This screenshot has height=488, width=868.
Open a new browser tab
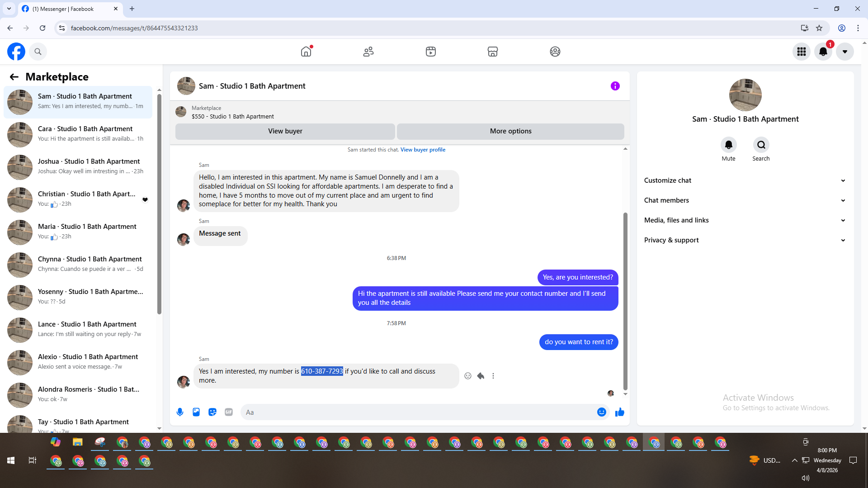(x=132, y=9)
